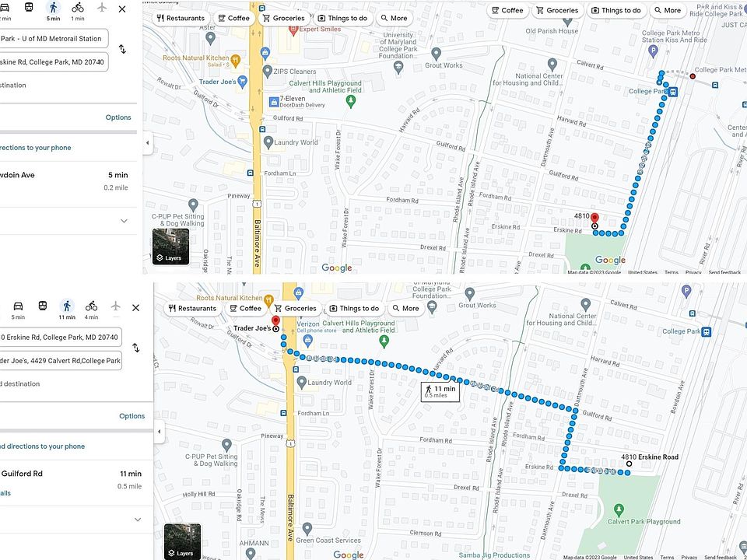Click the Calvert Park Playground green pin
This screenshot has height=560, width=747.
click(619, 510)
